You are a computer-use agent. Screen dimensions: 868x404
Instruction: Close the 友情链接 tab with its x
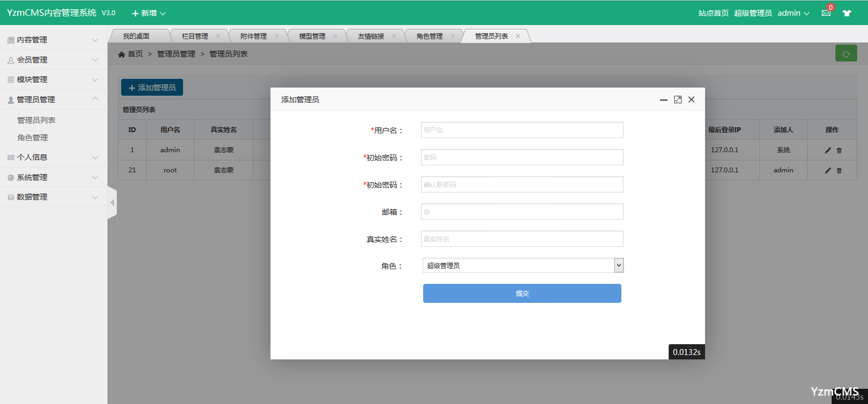pos(394,36)
